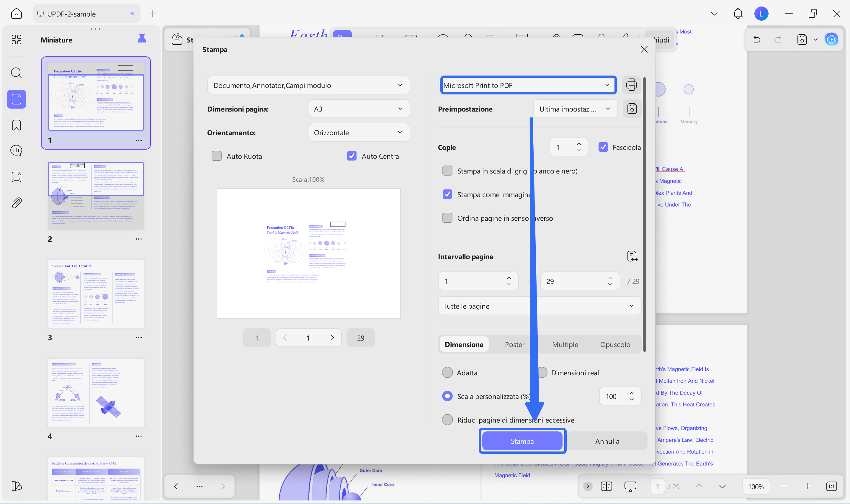Open the 100% zoom level dropdown
Image resolution: width=850 pixels, height=504 pixels.
756,486
